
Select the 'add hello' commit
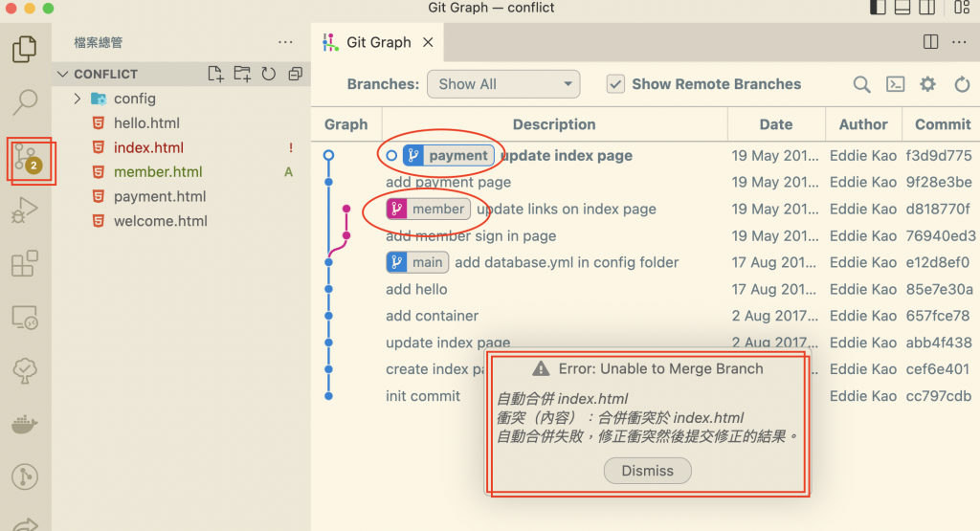pos(416,289)
